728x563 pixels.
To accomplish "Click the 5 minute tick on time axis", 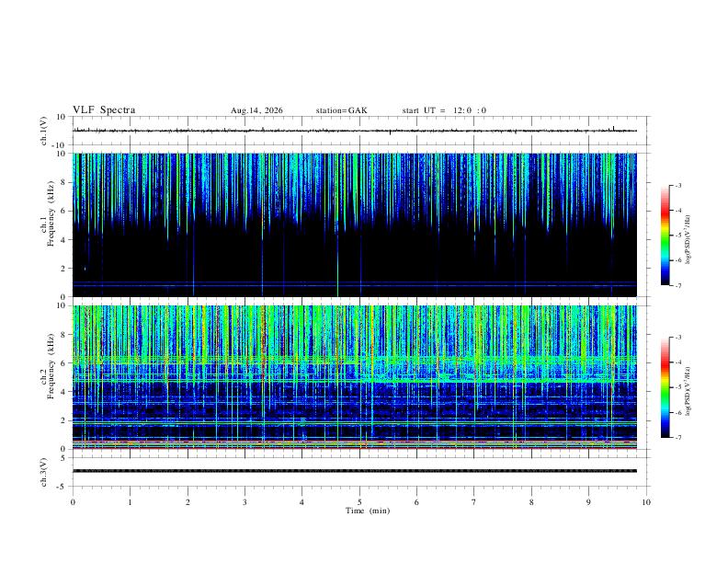I will pyautogui.click(x=359, y=502).
